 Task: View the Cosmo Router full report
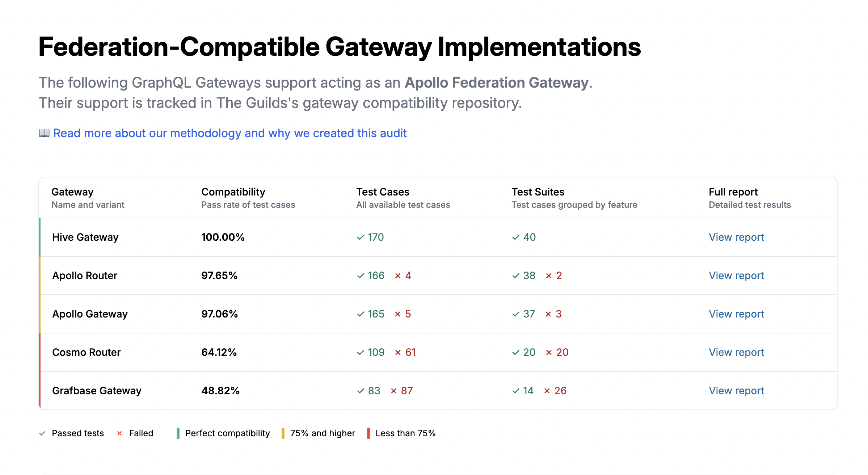(x=736, y=353)
